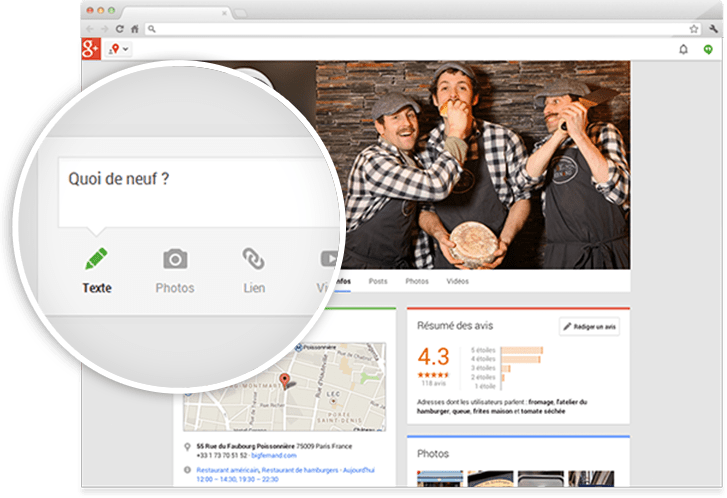This screenshot has width=727, height=498.
Task: Click the 5 étoiles rating bar
Action: click(x=520, y=350)
